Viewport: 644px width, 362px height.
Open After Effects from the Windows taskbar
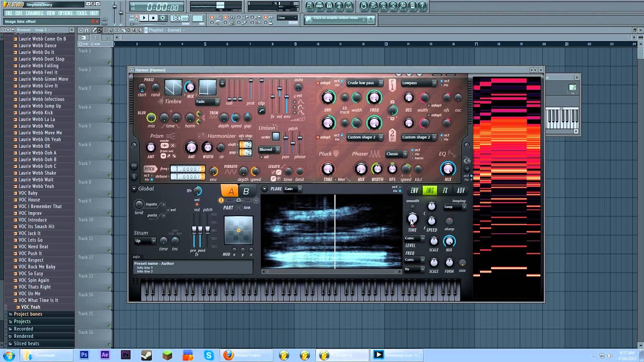[105, 355]
